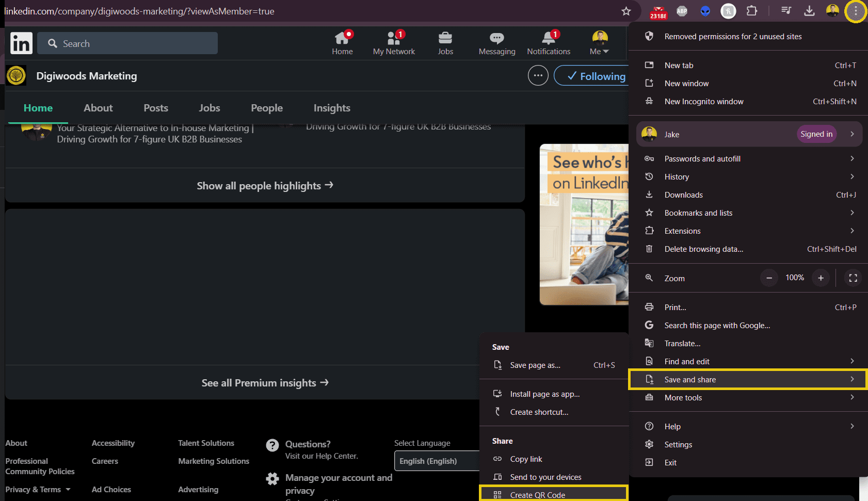
Task: Open the Jobs briefcase icon
Action: pos(445,43)
